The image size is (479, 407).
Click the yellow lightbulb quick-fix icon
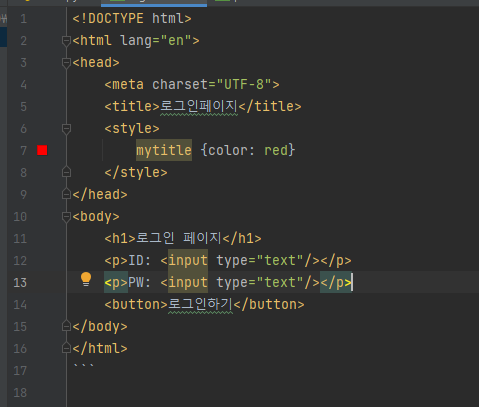point(86,279)
